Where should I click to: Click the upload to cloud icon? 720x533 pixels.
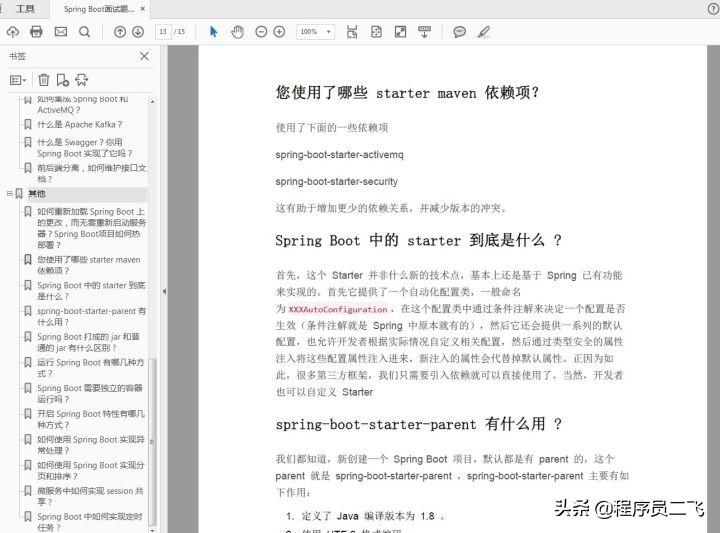[13, 32]
